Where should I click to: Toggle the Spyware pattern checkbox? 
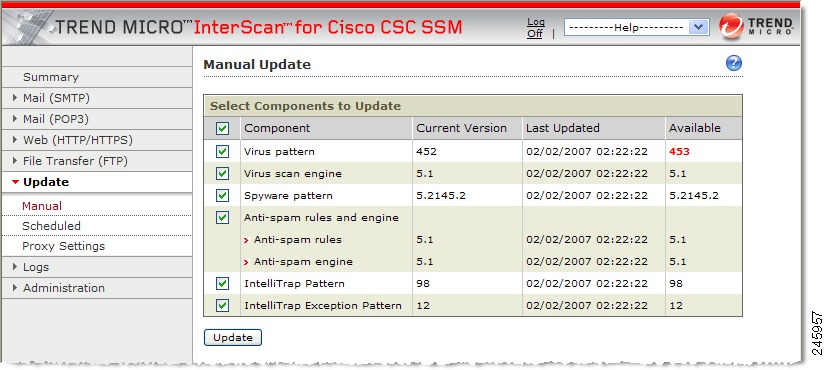click(223, 195)
